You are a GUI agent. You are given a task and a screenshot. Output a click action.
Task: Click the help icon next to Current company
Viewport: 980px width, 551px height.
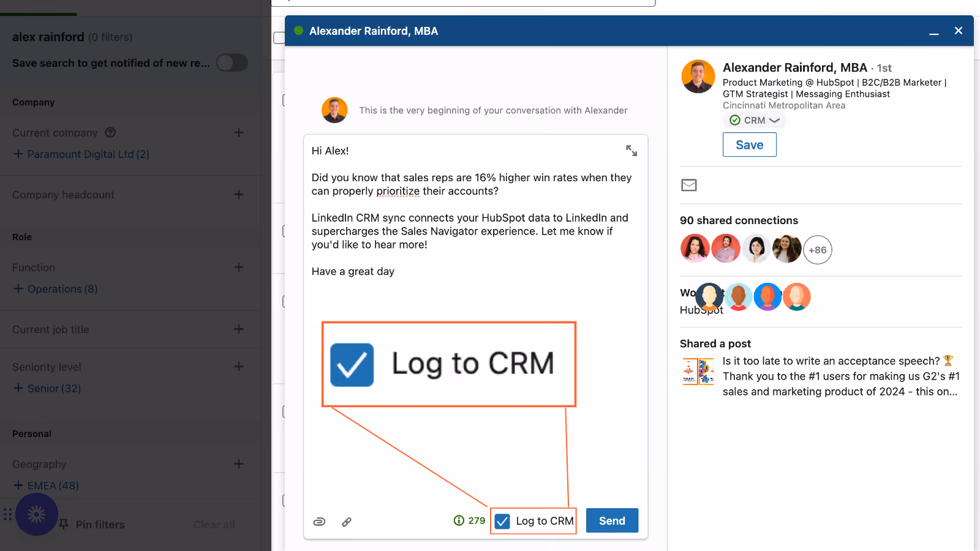point(110,132)
